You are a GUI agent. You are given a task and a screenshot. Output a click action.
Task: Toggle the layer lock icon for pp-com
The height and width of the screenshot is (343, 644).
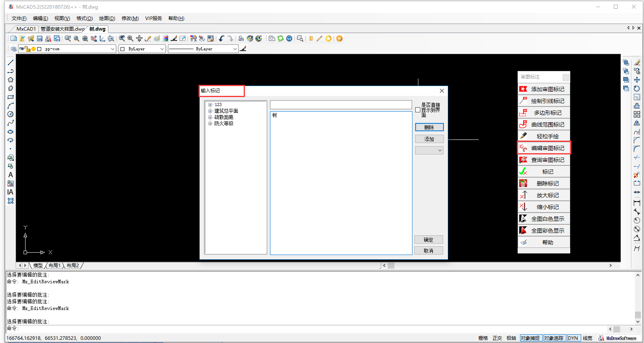tap(28, 49)
